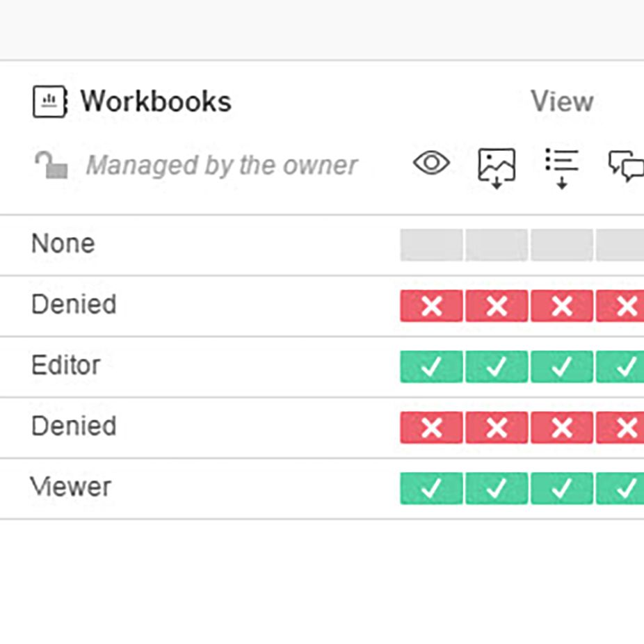Screen dimensions: 644x644
Task: Open the Viewer permission template dropdown
Action: click(70, 488)
